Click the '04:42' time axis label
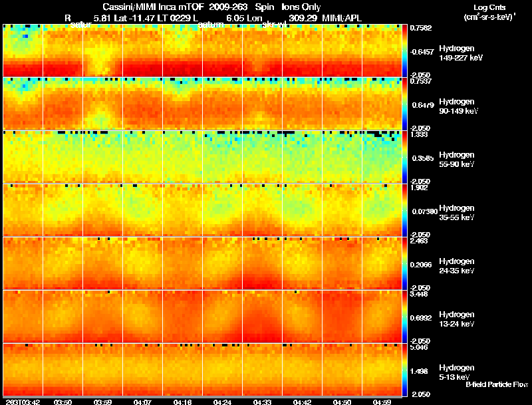The height and width of the screenshot is (405, 532). [303, 402]
